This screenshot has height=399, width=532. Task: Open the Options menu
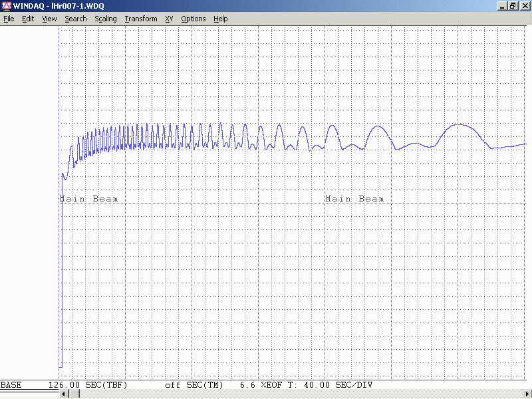pos(194,19)
